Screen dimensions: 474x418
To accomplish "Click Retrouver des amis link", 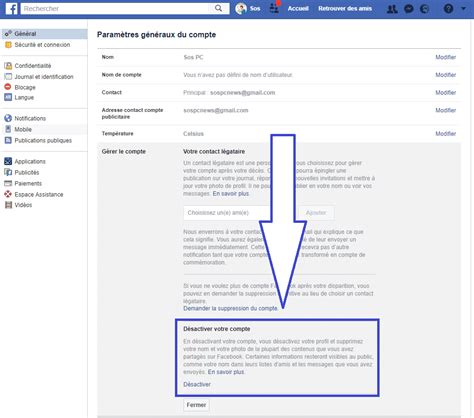I will 345,9.
